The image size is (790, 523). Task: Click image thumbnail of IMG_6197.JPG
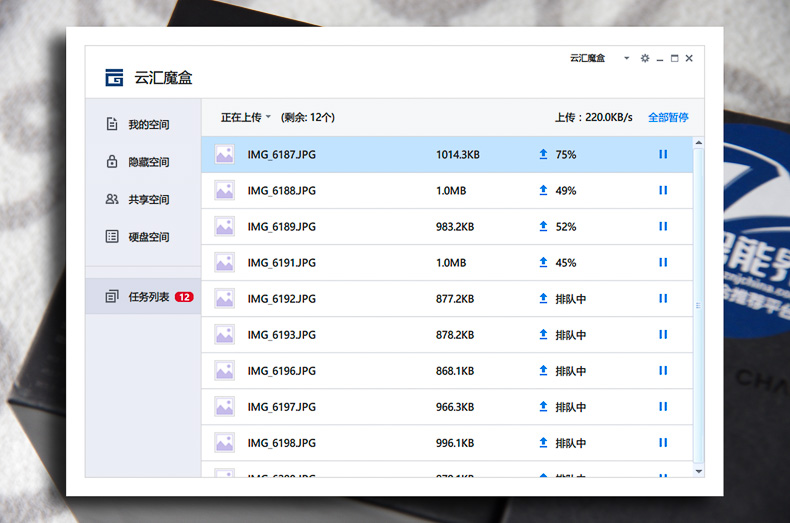[x=224, y=407]
